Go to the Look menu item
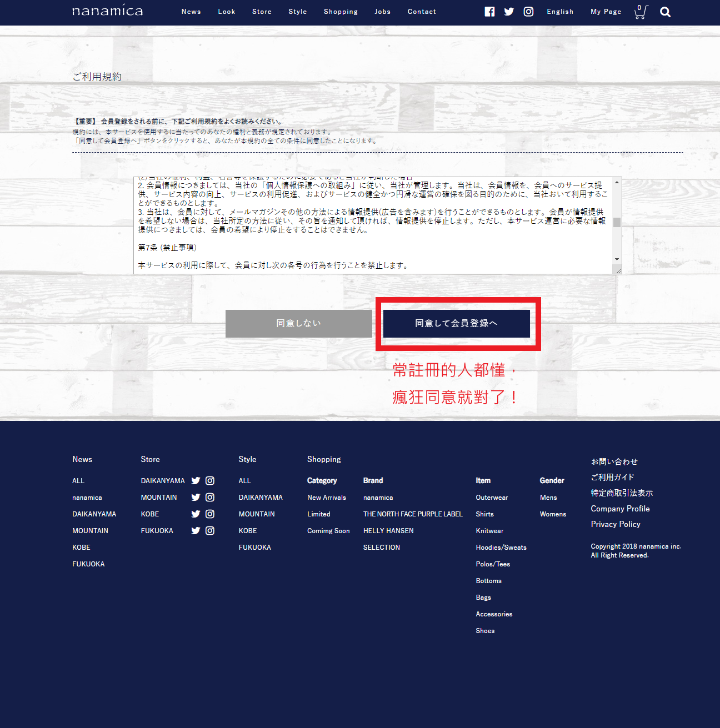Viewport: 720px width, 728px height. tap(227, 12)
